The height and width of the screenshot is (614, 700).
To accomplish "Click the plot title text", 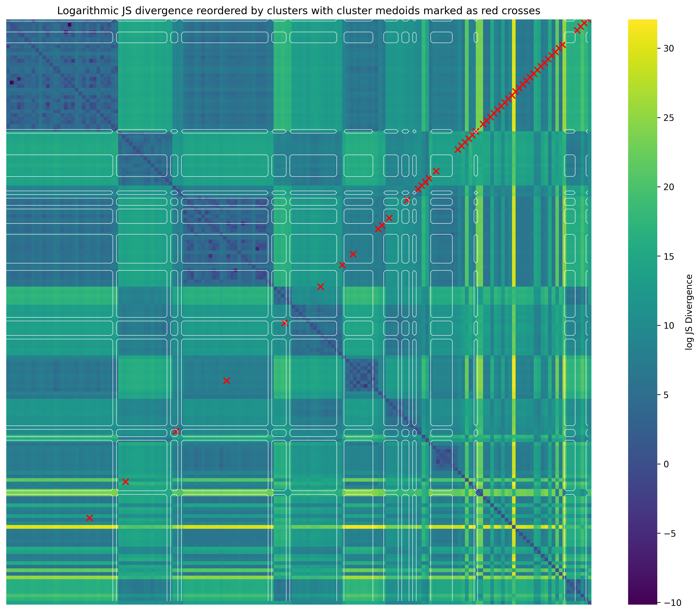I will coord(299,11).
